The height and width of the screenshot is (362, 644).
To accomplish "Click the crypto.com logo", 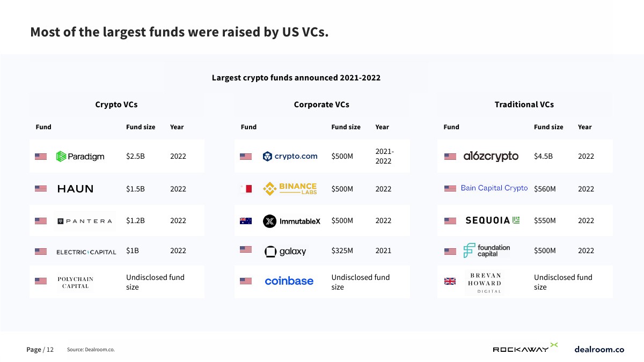I will coord(290,157).
